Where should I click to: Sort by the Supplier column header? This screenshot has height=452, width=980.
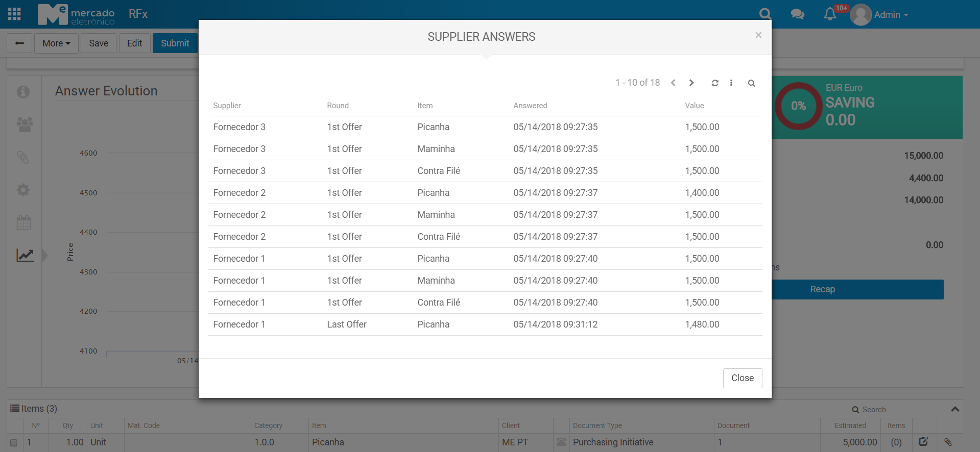227,106
